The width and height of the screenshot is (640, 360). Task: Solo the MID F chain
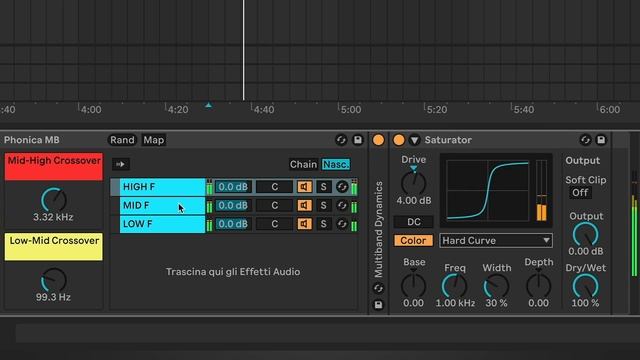click(x=323, y=205)
